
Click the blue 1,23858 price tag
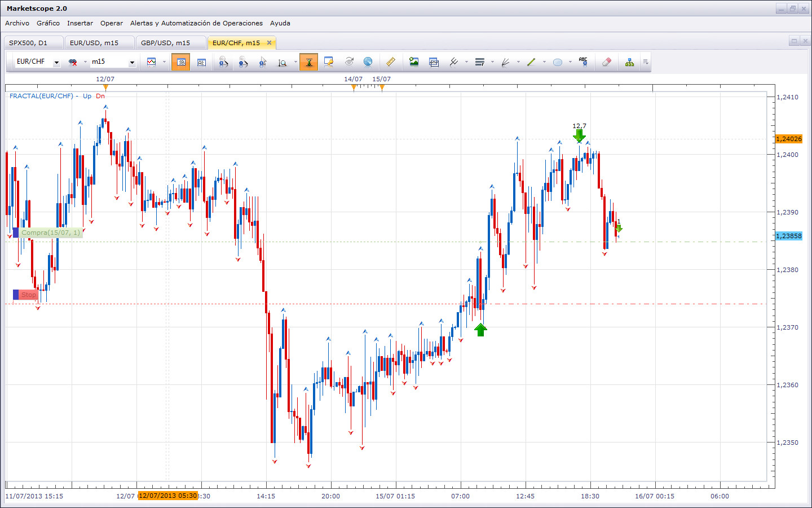[788, 236]
